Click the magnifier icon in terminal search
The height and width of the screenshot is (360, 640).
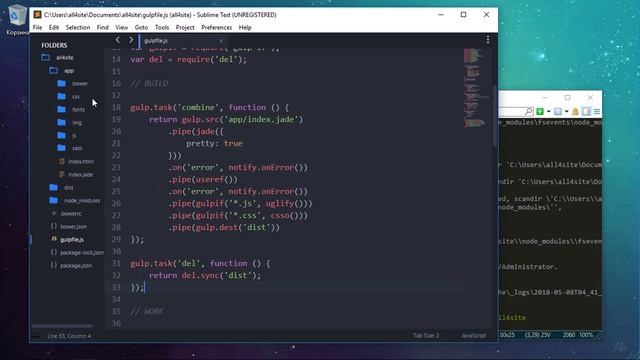point(529,111)
